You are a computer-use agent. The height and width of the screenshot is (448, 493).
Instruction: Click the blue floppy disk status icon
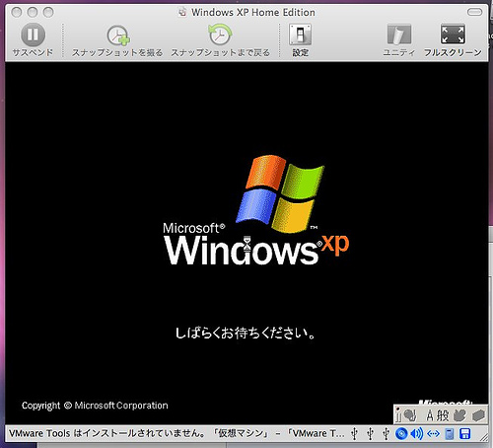pyautogui.click(x=464, y=433)
